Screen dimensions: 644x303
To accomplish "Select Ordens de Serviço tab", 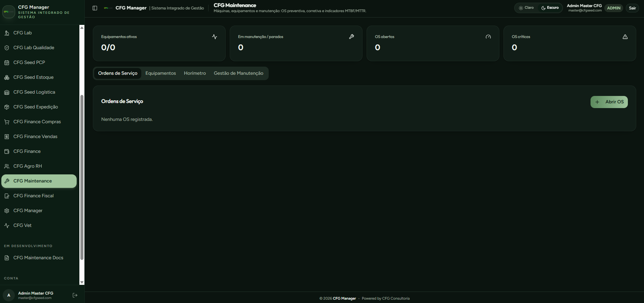I will click(118, 73).
